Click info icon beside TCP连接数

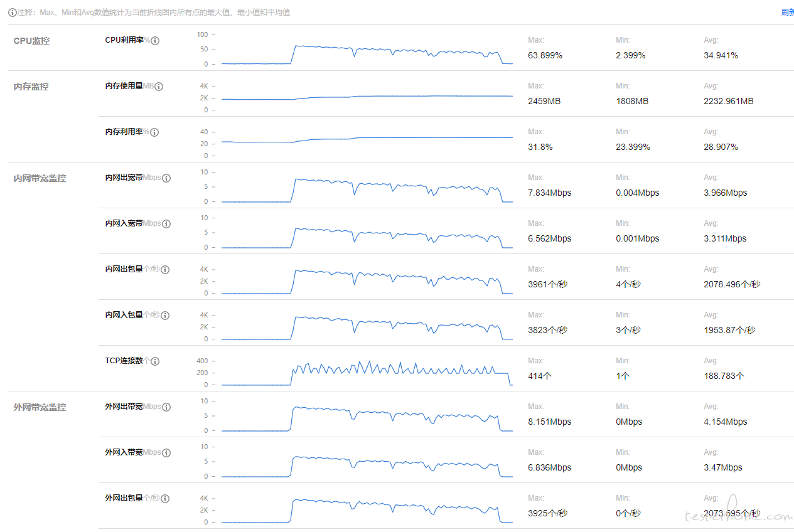pos(155,361)
